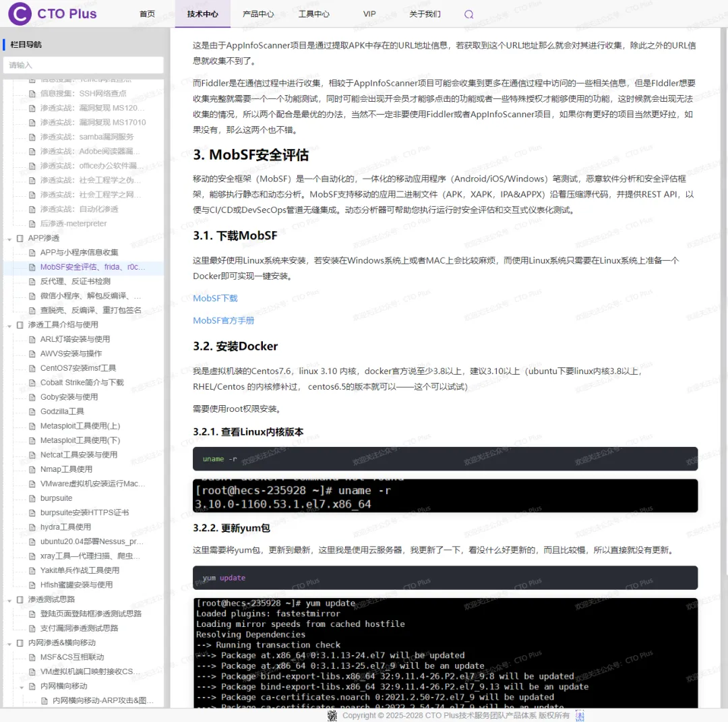728x722 pixels.
Task: Open 反代理、反证书检测 article
Action: (75, 281)
